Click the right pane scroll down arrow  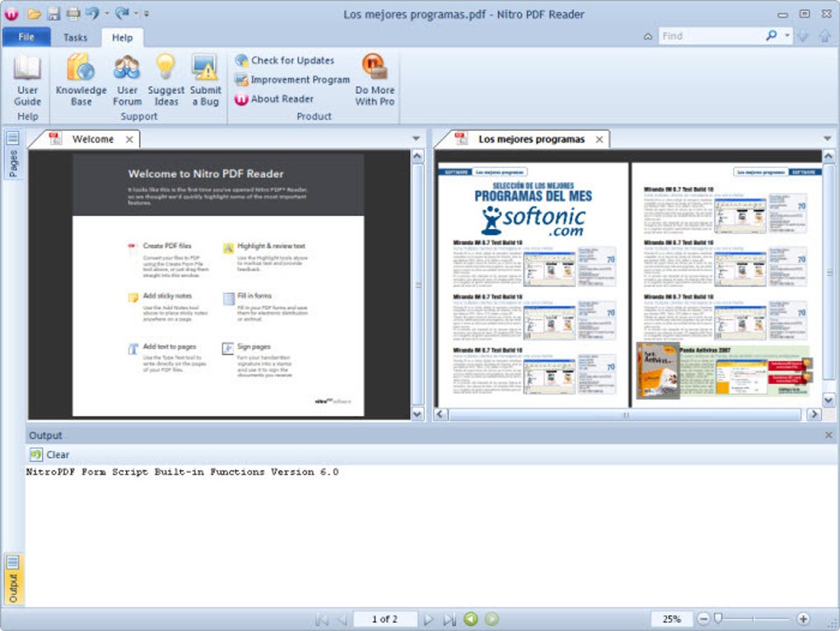[x=828, y=400]
